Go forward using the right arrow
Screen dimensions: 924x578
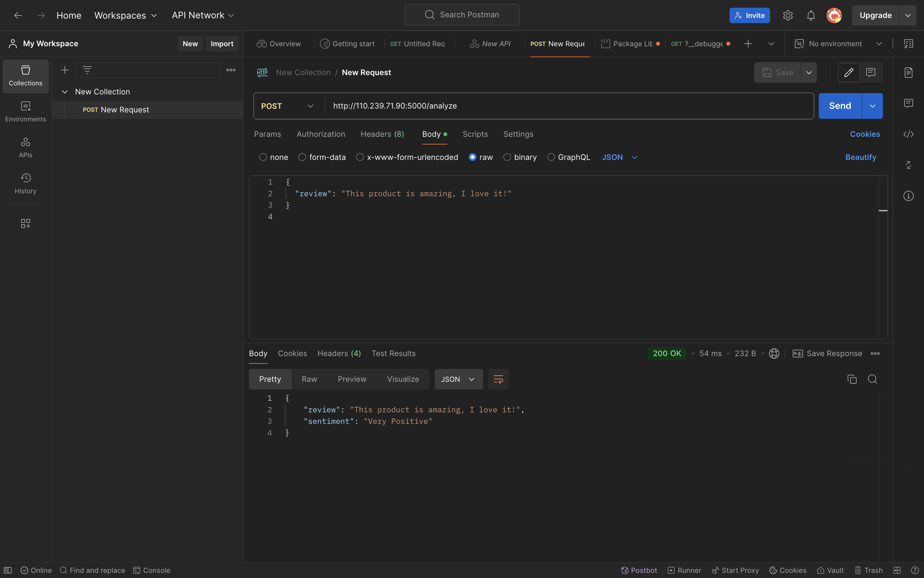[41, 15]
